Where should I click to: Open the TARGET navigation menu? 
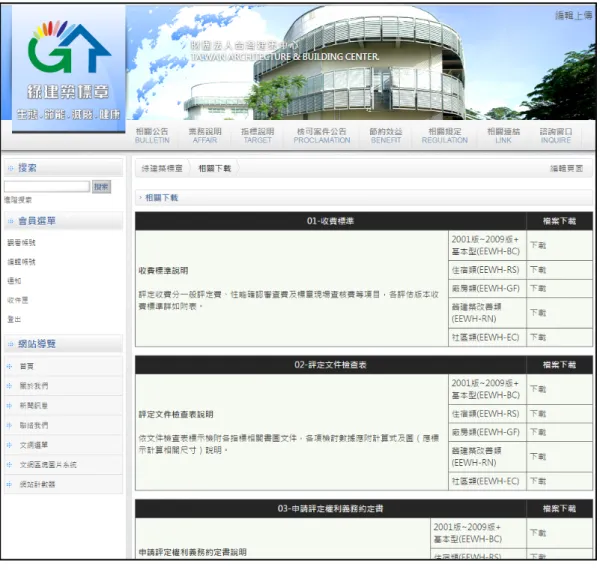[x=258, y=136]
